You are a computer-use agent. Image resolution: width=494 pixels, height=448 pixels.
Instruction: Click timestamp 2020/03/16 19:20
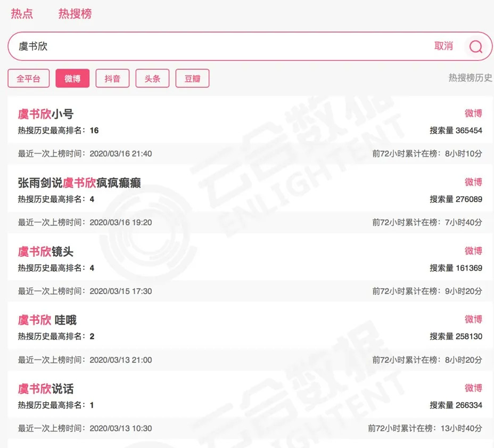pos(121,222)
